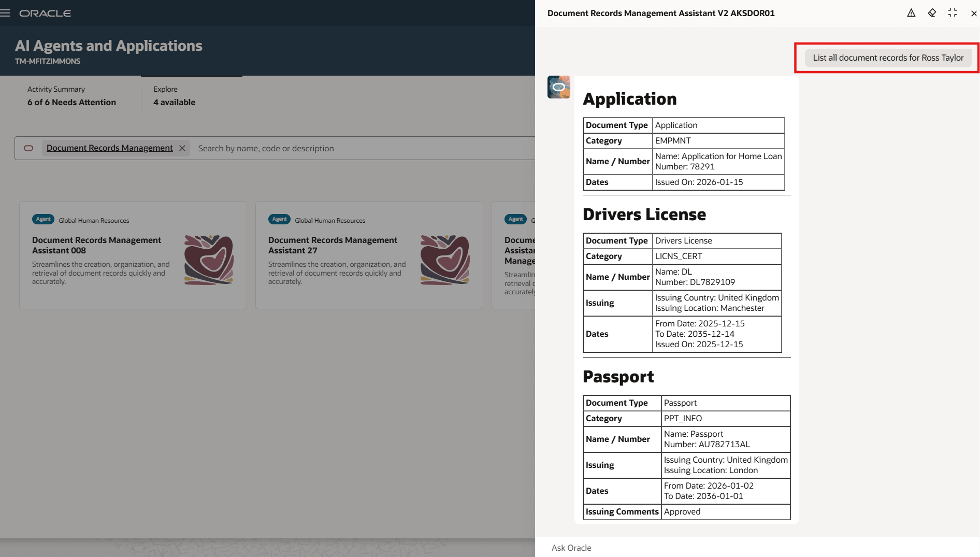The width and height of the screenshot is (980, 557).
Task: Open Document Records Management Assistant 008
Action: [x=96, y=245]
